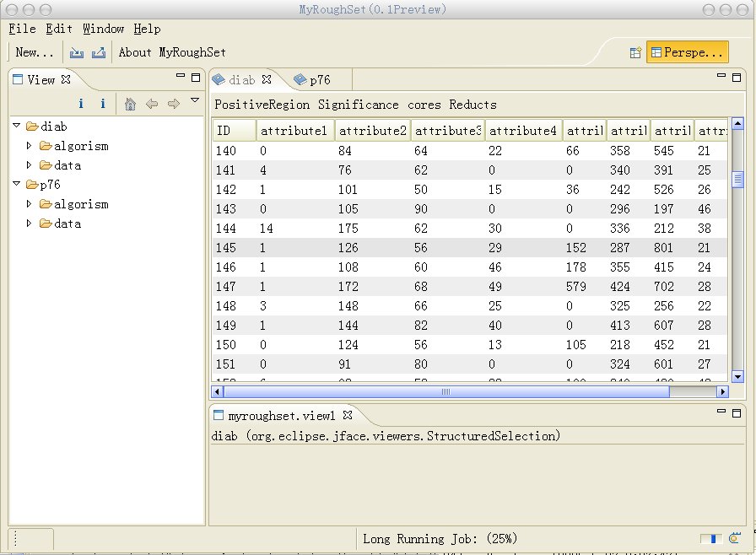Viewport: 756px width, 555px height.
Task: Minimize the editor area
Action: tap(721, 76)
